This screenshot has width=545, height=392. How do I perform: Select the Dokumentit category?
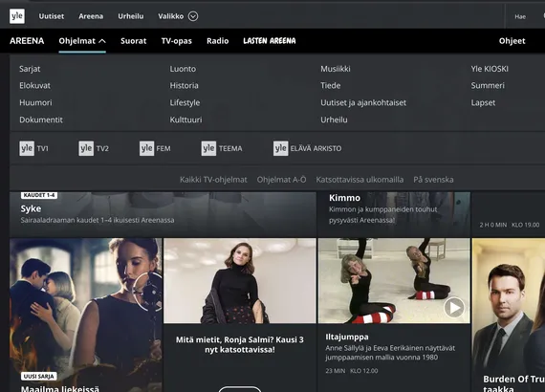point(41,120)
